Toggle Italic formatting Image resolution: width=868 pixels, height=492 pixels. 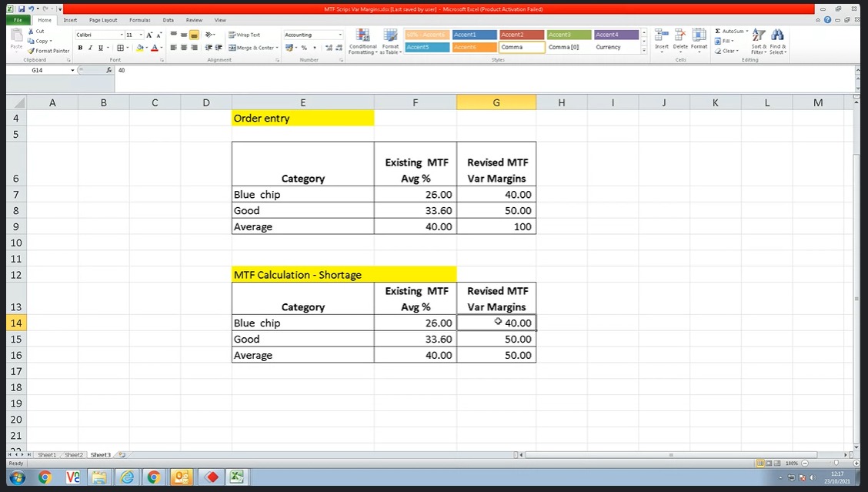90,49
